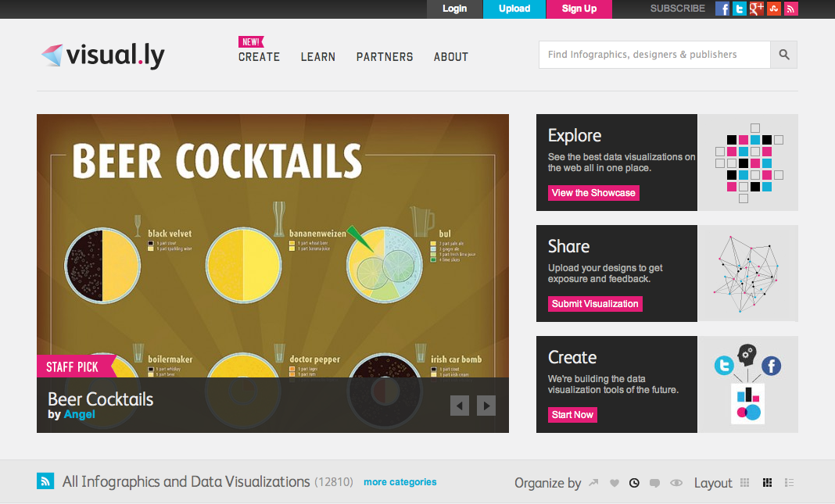
Task: Open RSS feed beside All Infographics
Action: 45,481
